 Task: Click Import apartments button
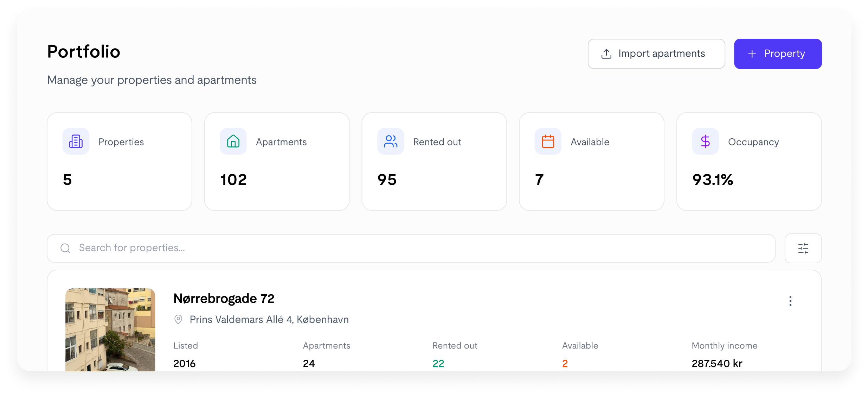656,54
